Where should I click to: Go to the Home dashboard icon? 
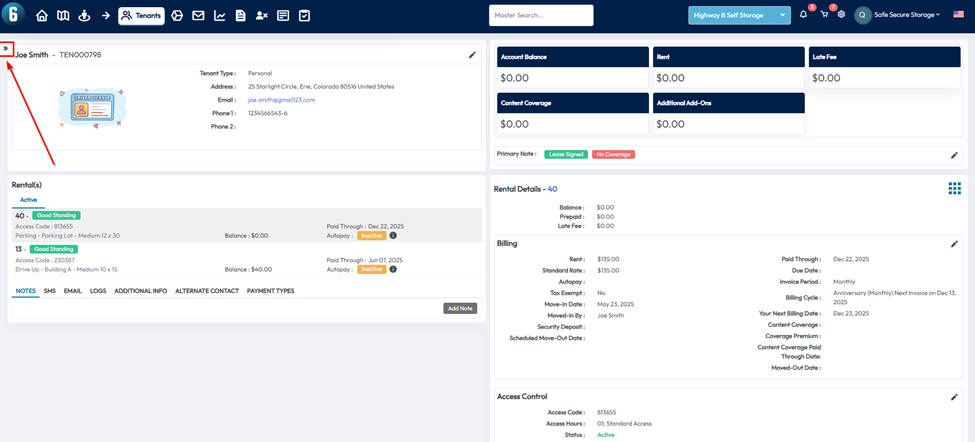click(x=42, y=15)
